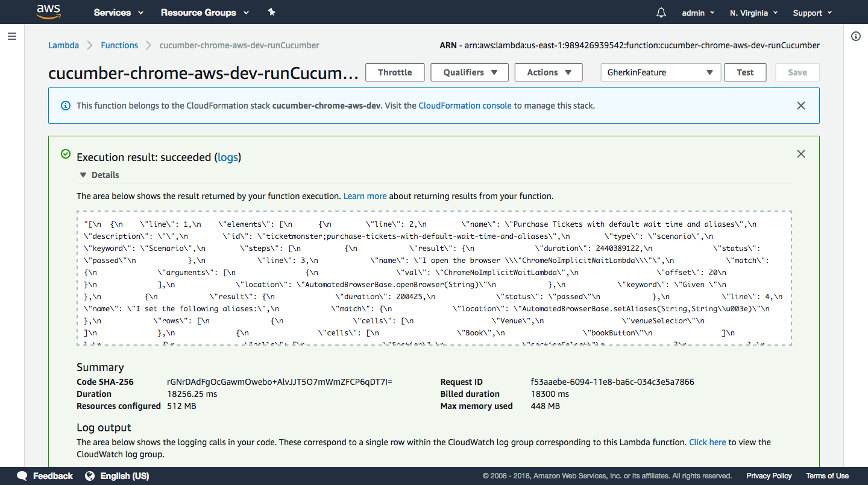
Task: Close the execution result panel
Action: [800, 154]
